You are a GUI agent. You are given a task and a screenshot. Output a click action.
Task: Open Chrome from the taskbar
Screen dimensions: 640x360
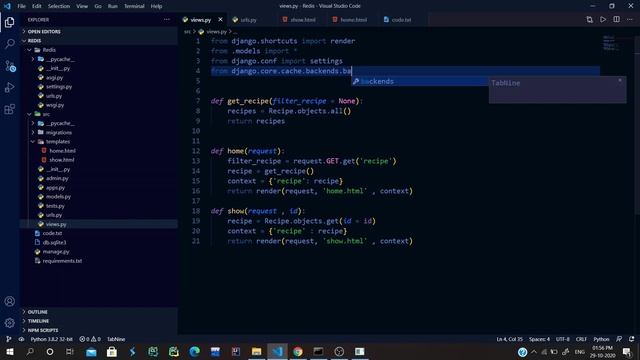coord(298,351)
